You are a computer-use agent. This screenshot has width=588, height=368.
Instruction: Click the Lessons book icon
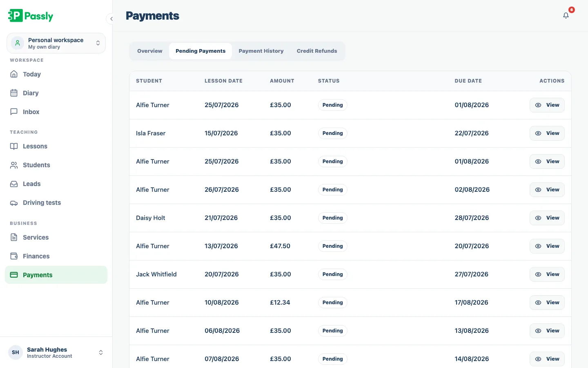[x=14, y=146]
